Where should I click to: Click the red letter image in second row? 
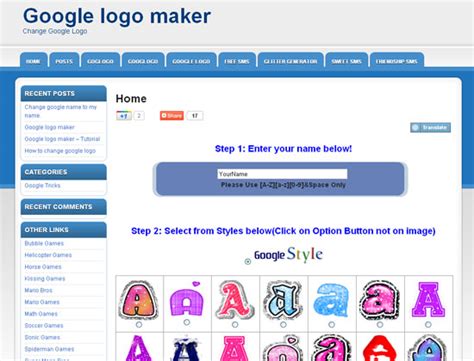380,348
